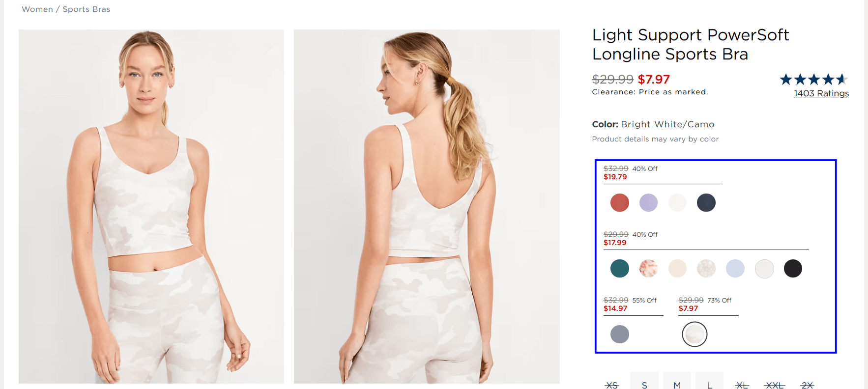
Task: Select the black color swatch
Action: click(x=793, y=268)
